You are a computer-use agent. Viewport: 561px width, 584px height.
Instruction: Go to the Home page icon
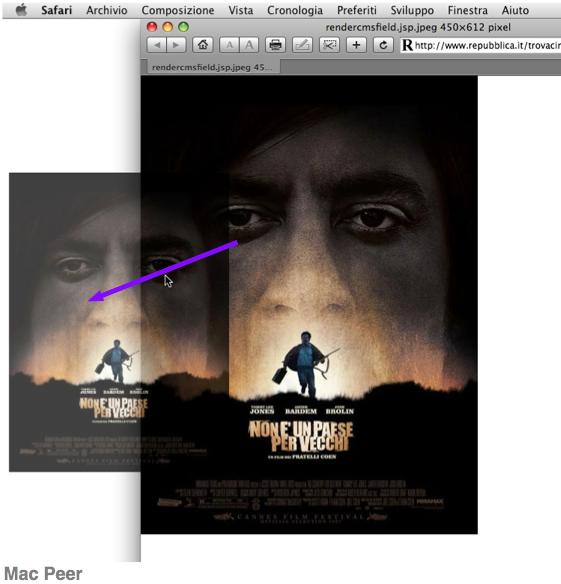pyautogui.click(x=203, y=45)
